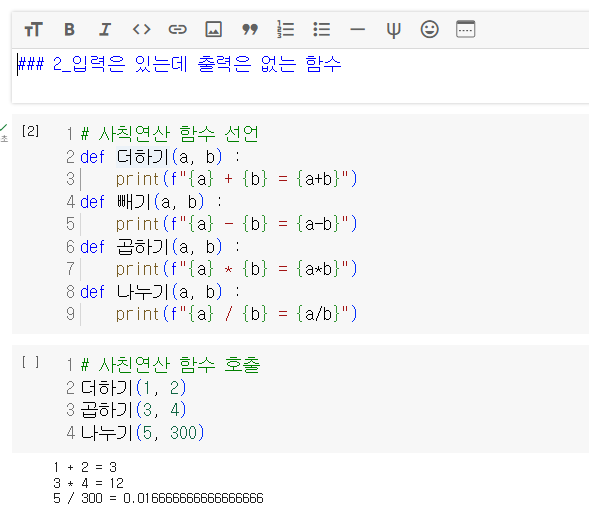Click output line '3 * 4 = 12'

(89, 483)
